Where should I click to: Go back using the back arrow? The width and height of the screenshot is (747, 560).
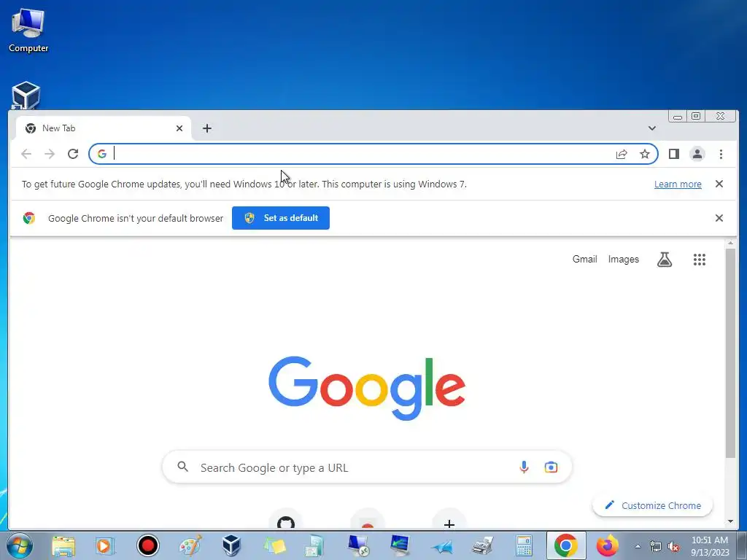point(26,154)
